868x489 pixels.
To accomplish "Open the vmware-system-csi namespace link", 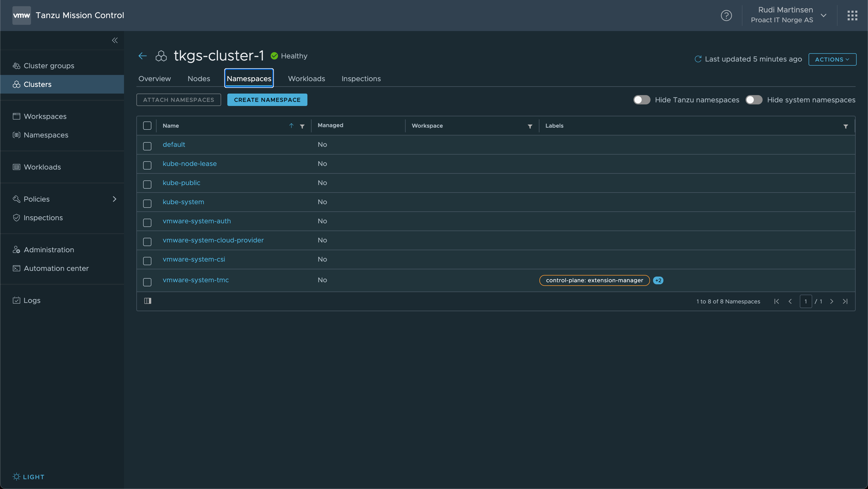I will click(194, 259).
